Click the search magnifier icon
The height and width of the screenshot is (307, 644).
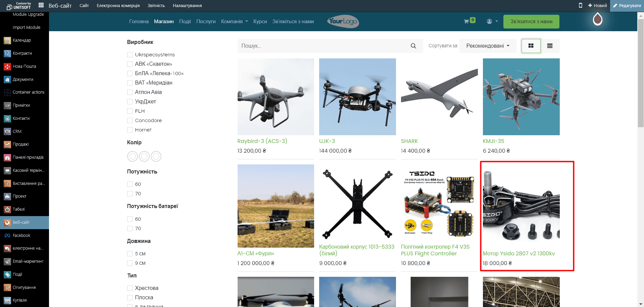click(413, 46)
